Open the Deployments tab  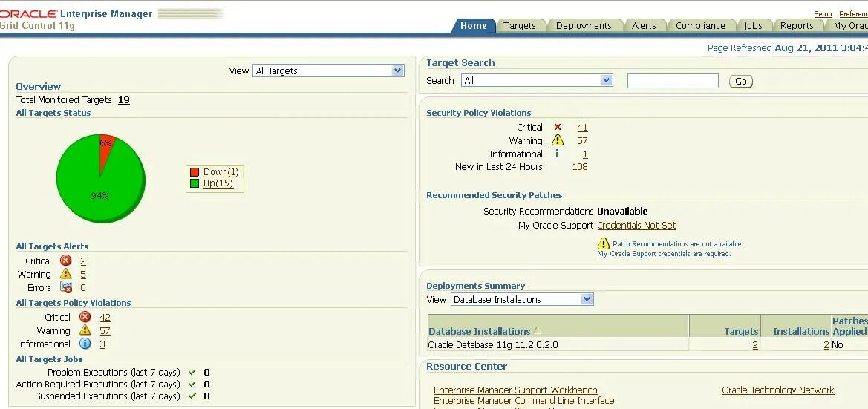pos(584,25)
